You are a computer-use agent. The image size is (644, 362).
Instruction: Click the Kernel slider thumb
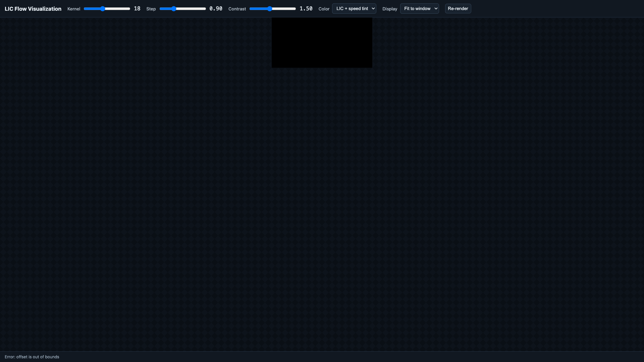pyautogui.click(x=103, y=9)
